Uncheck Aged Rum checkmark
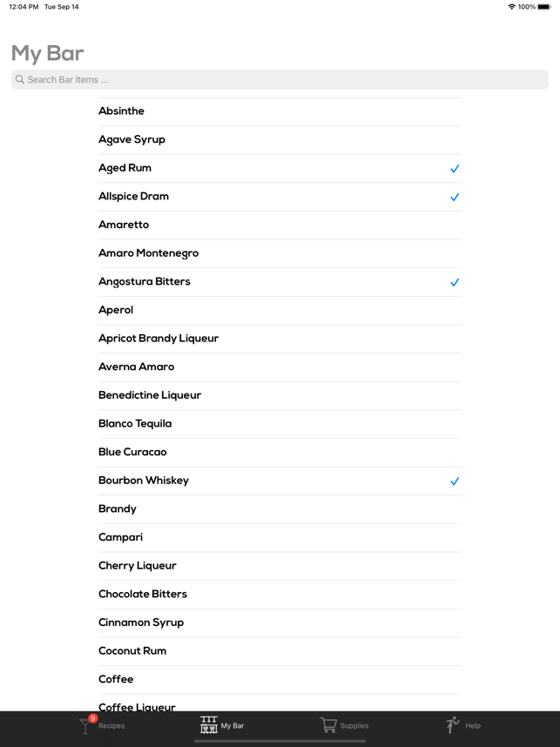Image resolution: width=560 pixels, height=747 pixels. [455, 169]
